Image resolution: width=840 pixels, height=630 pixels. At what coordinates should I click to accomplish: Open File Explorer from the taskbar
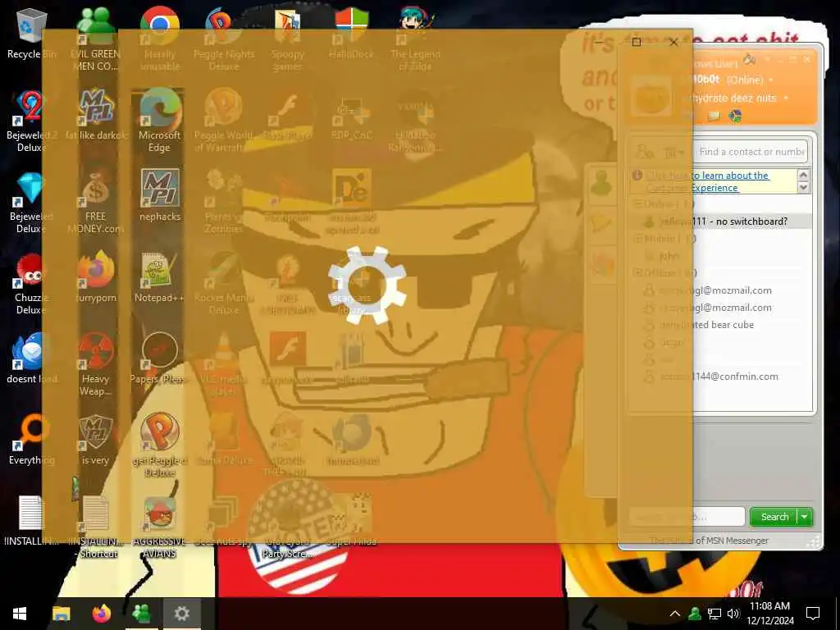61,614
